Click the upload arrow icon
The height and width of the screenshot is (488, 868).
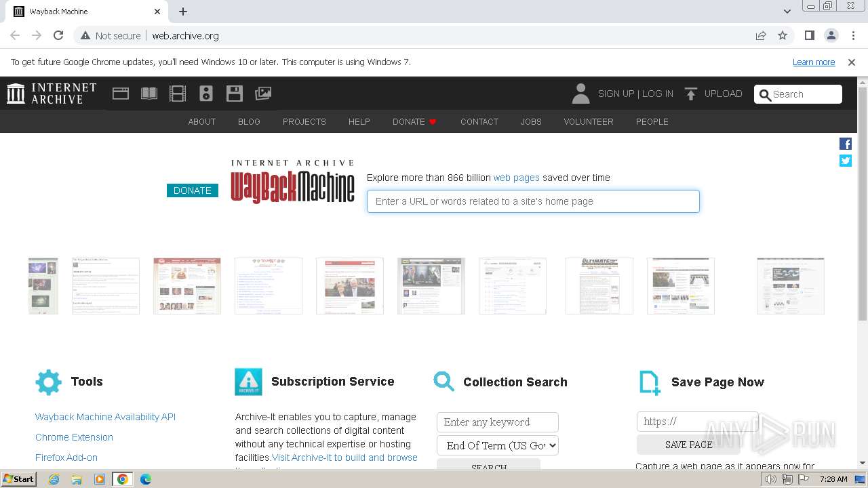pos(691,94)
